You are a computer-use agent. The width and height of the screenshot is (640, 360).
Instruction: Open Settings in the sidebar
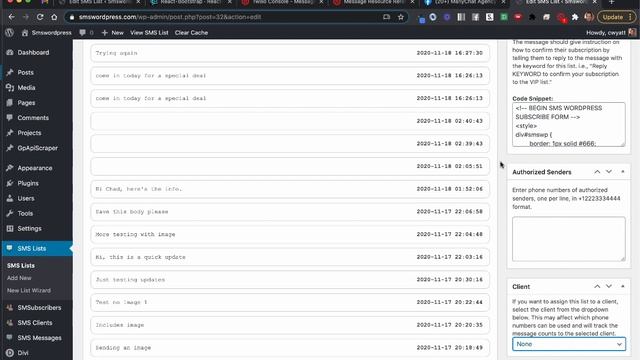coord(29,229)
